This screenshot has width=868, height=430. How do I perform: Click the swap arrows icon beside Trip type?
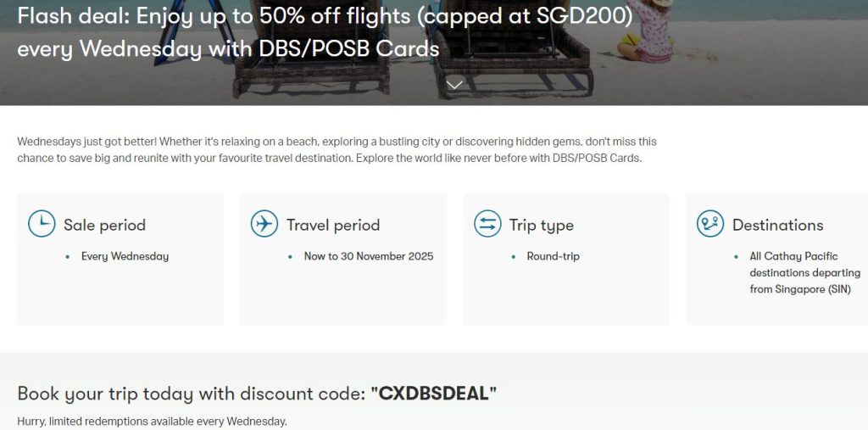coord(487,224)
